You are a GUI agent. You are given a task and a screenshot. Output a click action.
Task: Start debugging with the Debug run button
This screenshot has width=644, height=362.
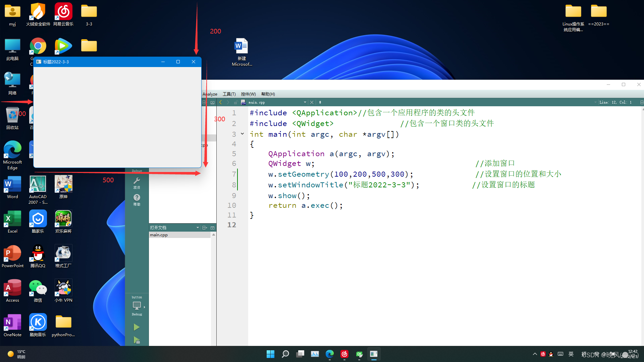pyautogui.click(x=137, y=340)
